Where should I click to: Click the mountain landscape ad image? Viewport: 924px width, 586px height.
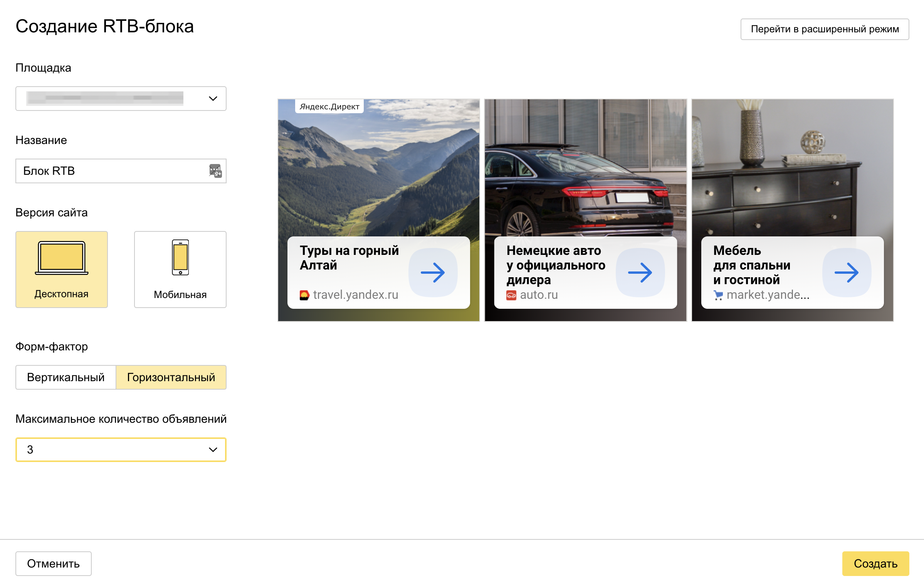[x=379, y=168]
